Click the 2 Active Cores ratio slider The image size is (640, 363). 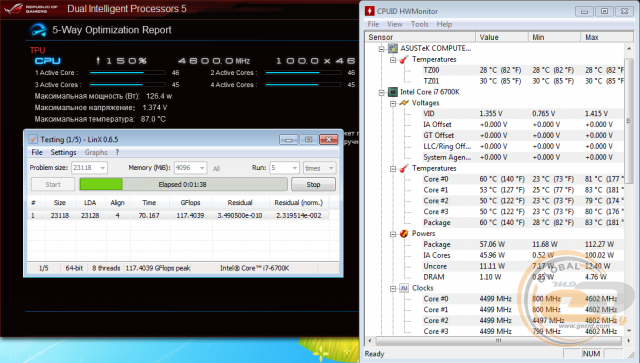point(303,73)
